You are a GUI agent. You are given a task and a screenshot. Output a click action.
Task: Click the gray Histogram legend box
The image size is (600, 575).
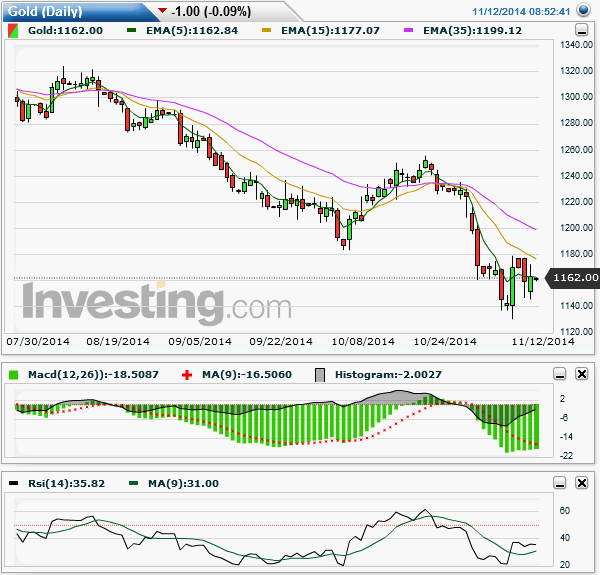[320, 375]
